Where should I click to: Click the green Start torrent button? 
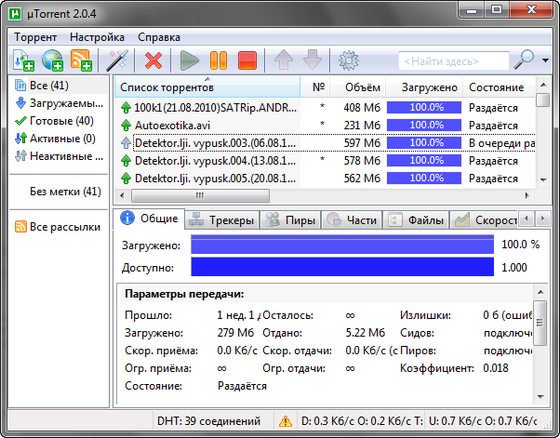[189, 60]
